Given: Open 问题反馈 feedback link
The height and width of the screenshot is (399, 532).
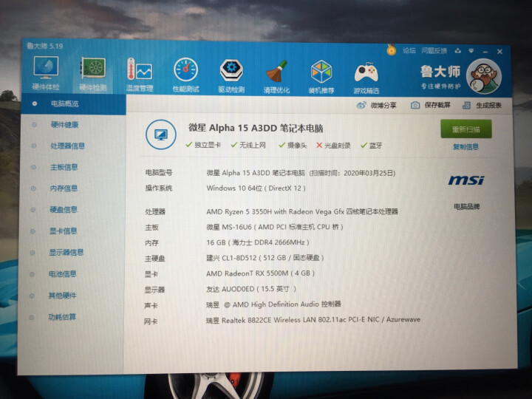Looking at the screenshot, I should pyautogui.click(x=434, y=51).
